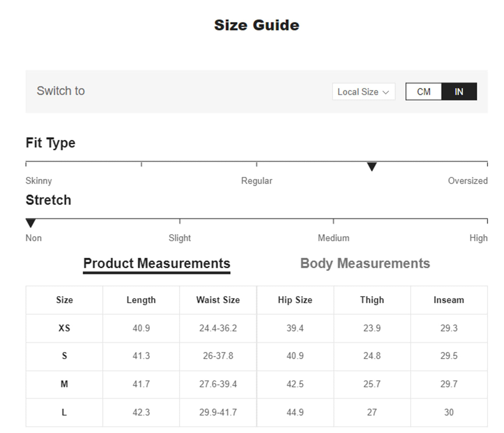Click the Thigh column header
504x433 pixels.
click(372, 300)
